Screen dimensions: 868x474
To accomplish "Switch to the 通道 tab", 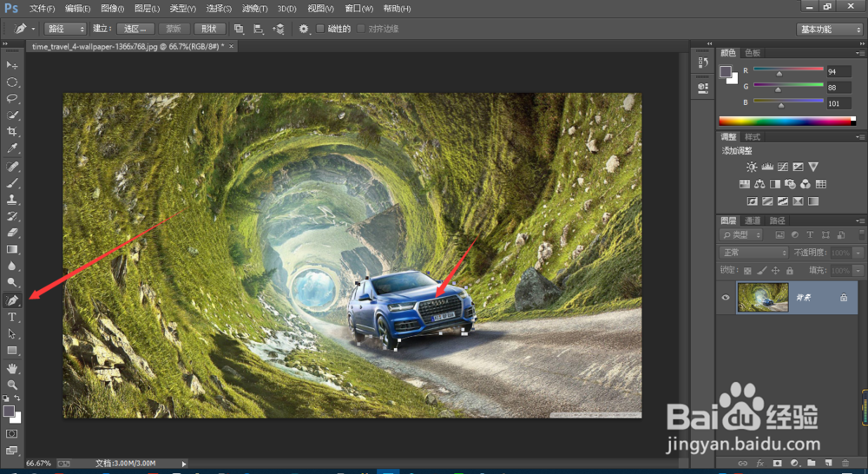I will (x=753, y=221).
